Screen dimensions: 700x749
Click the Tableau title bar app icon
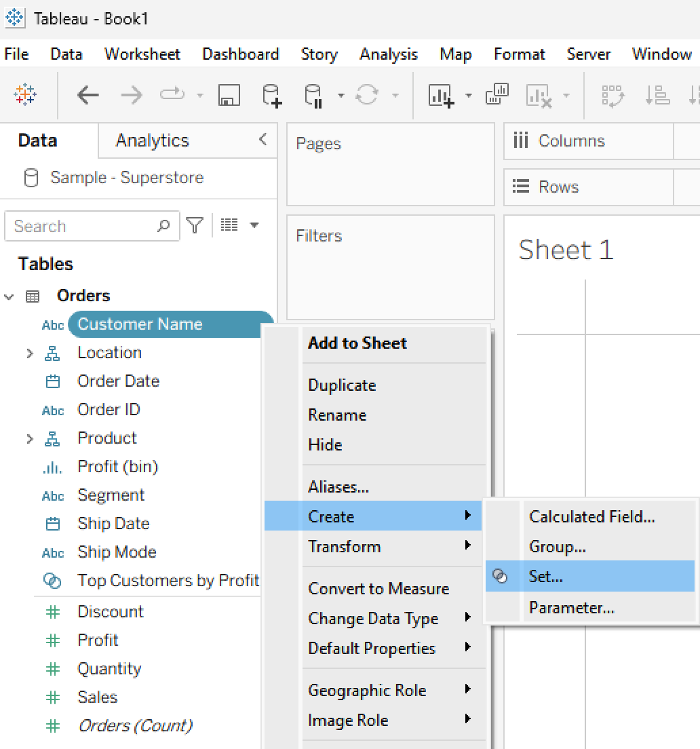(x=14, y=18)
